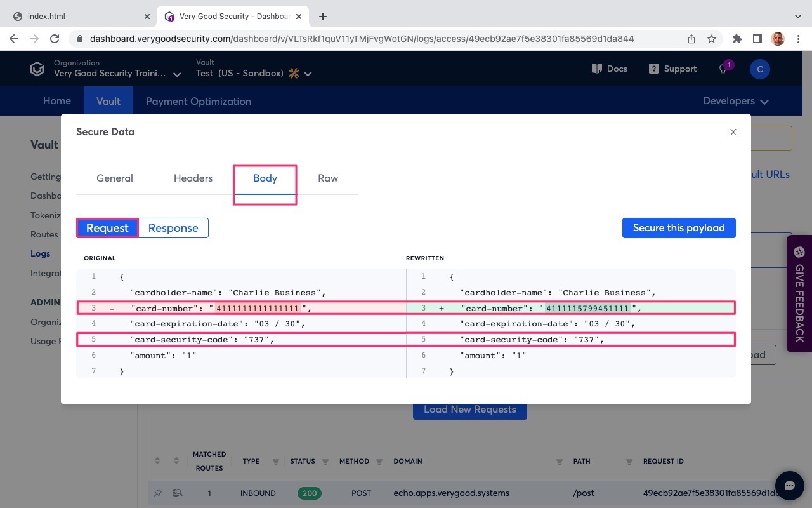This screenshot has width=812, height=508.
Task: Go forward in the browser
Action: pyautogui.click(x=34, y=39)
